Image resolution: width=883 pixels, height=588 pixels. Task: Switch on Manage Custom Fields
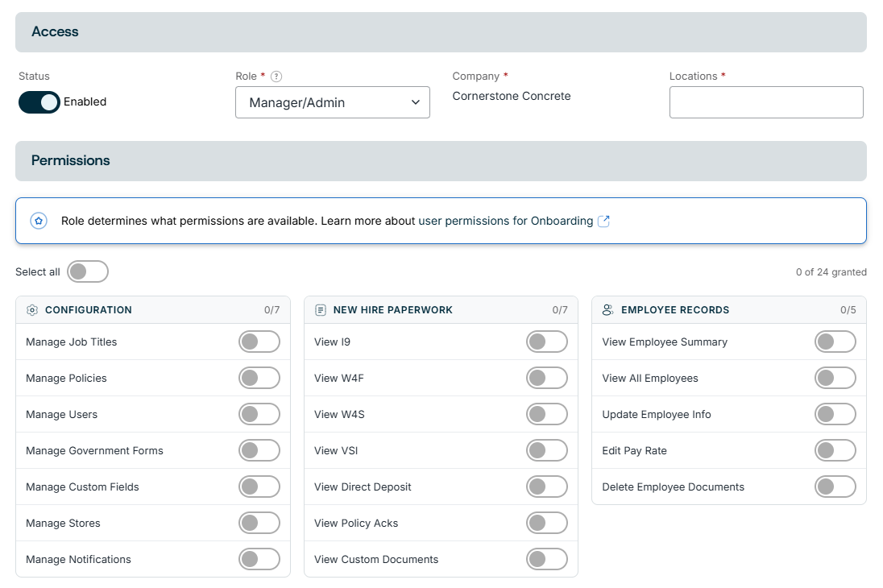pyautogui.click(x=259, y=487)
